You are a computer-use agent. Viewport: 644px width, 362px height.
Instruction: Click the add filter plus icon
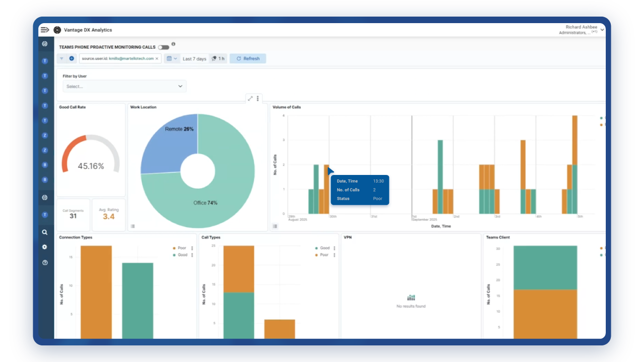tap(71, 59)
